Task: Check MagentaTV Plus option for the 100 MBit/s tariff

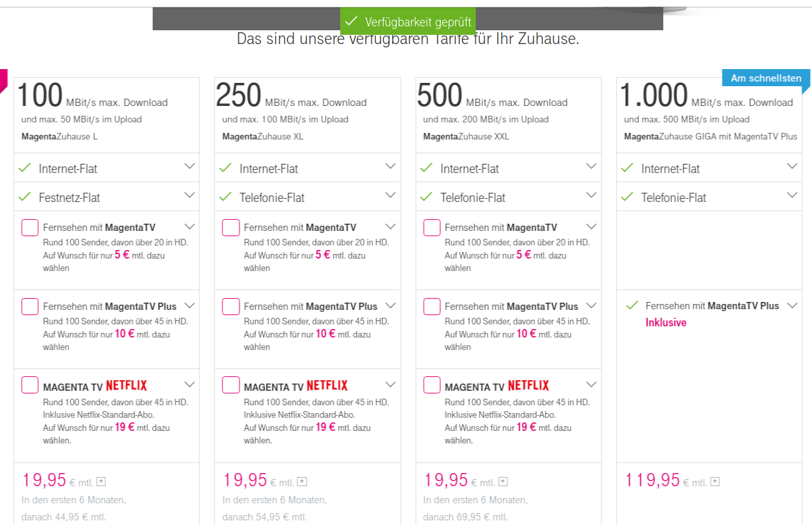Action: click(30, 307)
